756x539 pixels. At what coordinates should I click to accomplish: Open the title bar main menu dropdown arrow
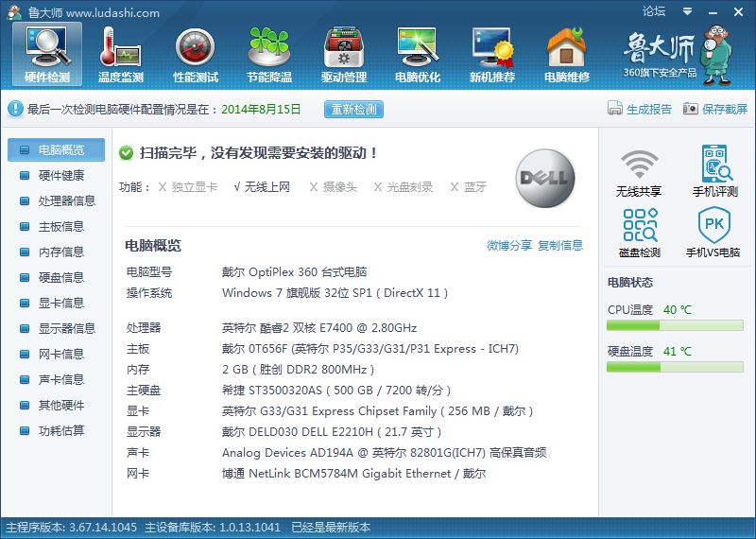pyautogui.click(x=686, y=12)
